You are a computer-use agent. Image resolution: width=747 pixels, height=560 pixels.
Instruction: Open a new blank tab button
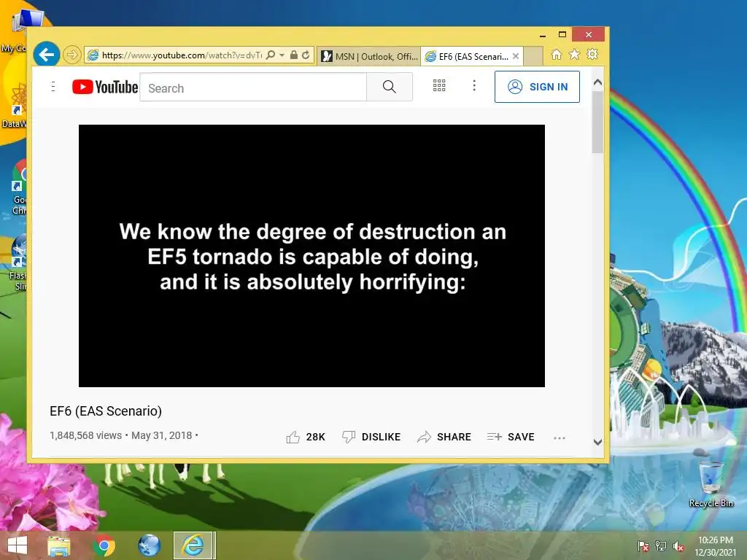(x=533, y=56)
